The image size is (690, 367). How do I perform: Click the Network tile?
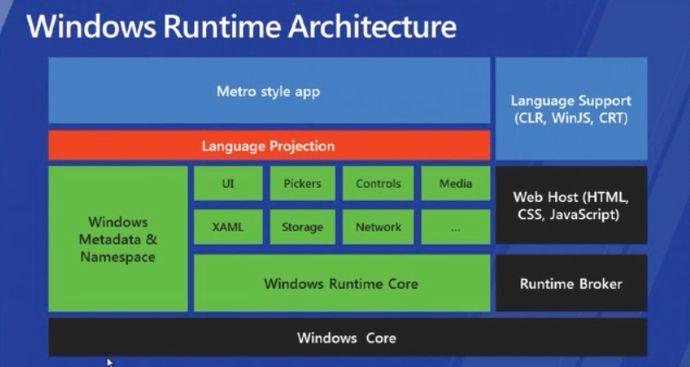378,227
